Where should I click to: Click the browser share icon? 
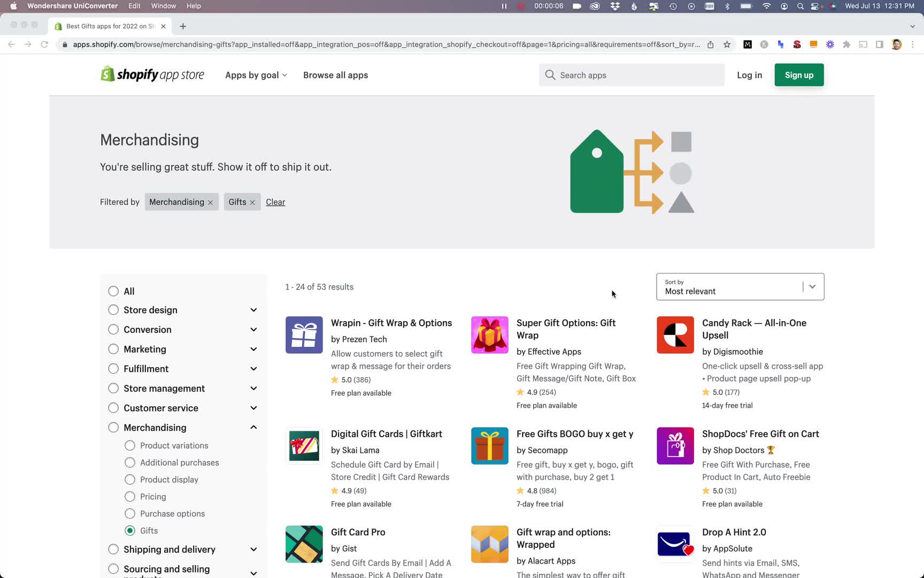[x=710, y=44]
